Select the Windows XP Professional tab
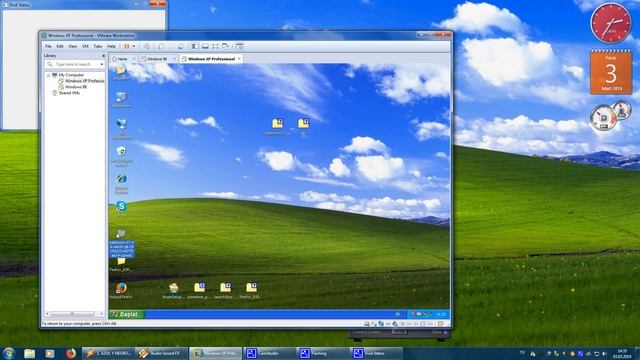 211,59
